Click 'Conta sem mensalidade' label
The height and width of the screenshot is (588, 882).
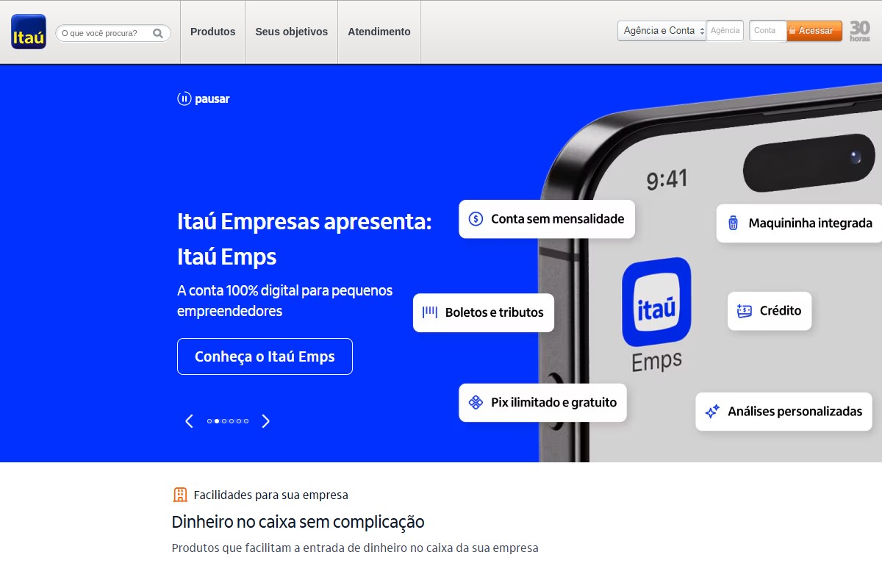(x=558, y=219)
